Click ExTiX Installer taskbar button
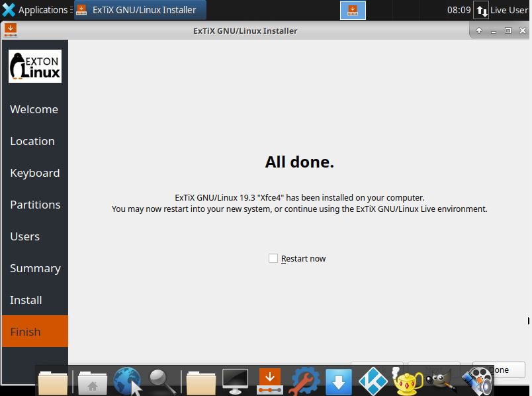This screenshot has width=532, height=396. [140, 10]
